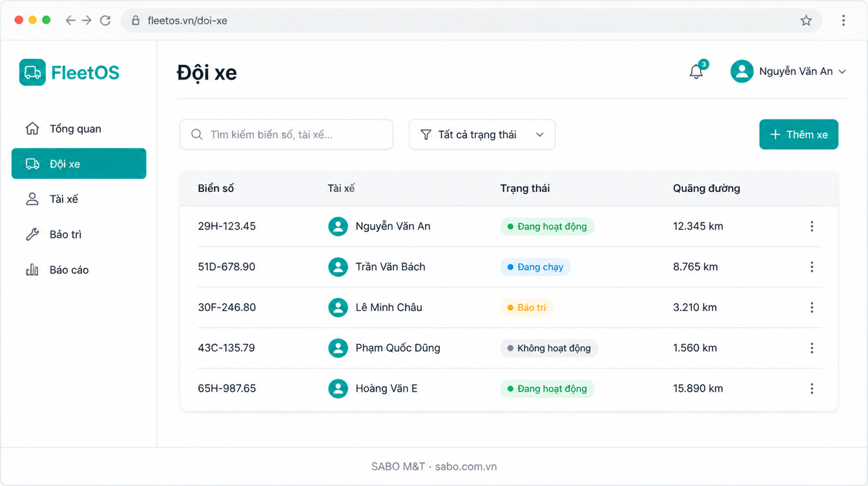Image resolution: width=868 pixels, height=486 pixels.
Task: Click the Đang chạy status badge
Action: (535, 267)
